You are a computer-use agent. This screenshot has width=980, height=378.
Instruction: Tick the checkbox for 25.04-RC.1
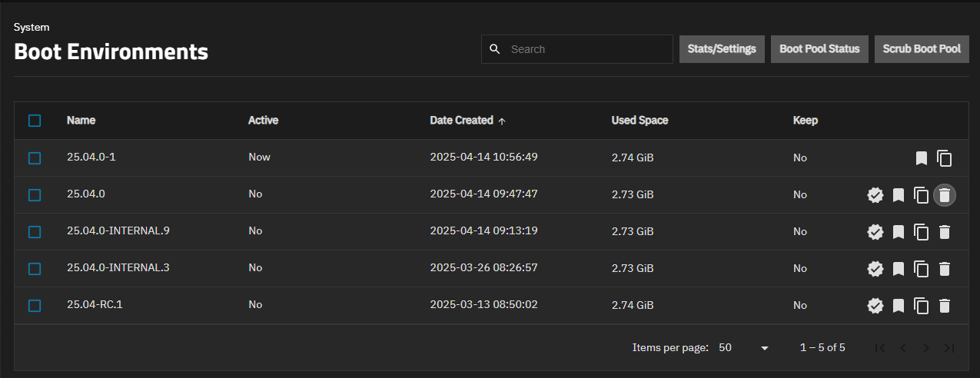click(x=35, y=306)
